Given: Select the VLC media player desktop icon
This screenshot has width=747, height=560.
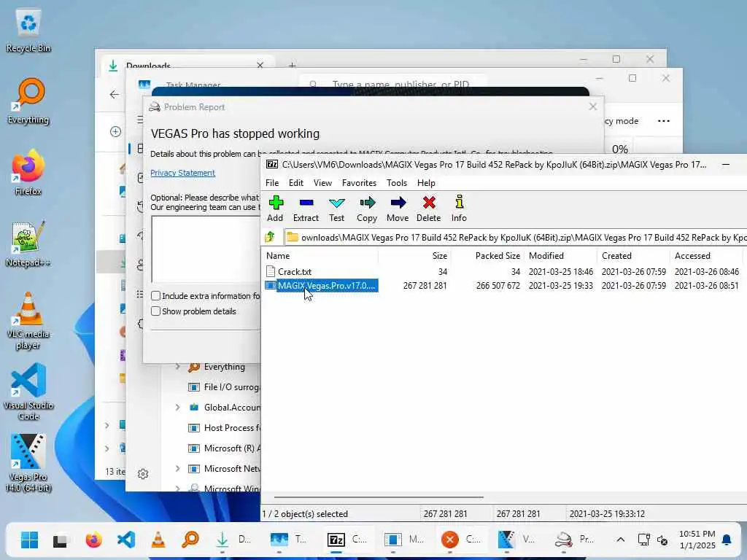Looking at the screenshot, I should click(28, 321).
